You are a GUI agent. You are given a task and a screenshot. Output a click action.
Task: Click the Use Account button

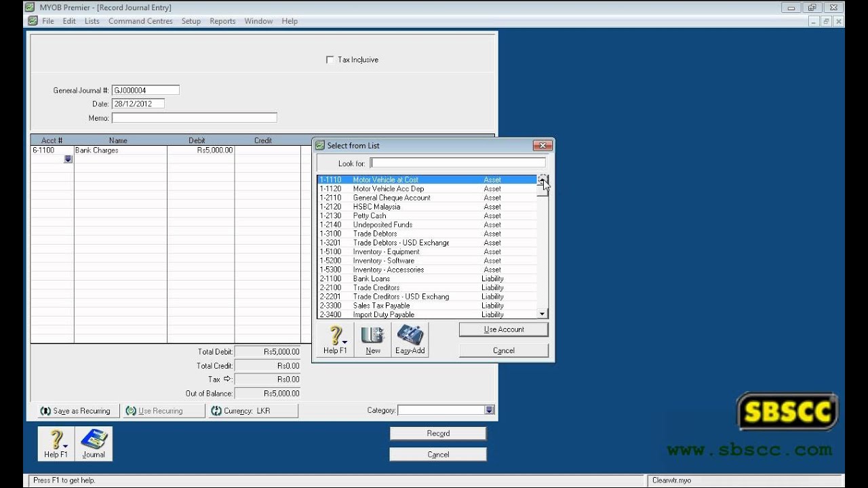(504, 329)
